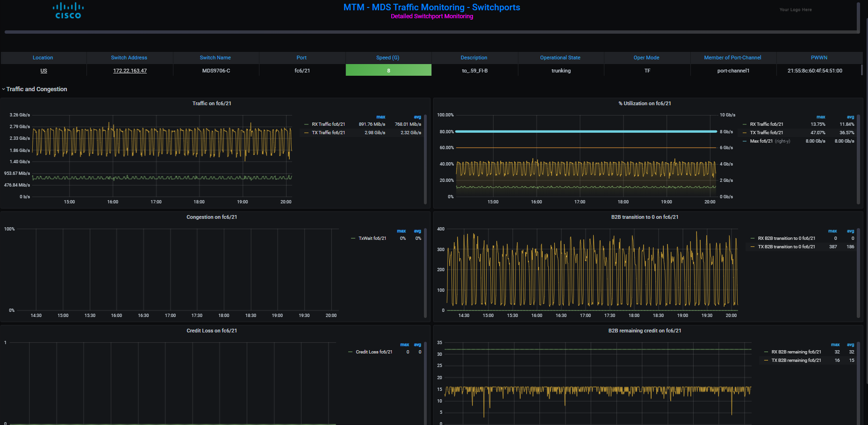
Task: Sort table by Speed (G) column
Action: [387, 58]
